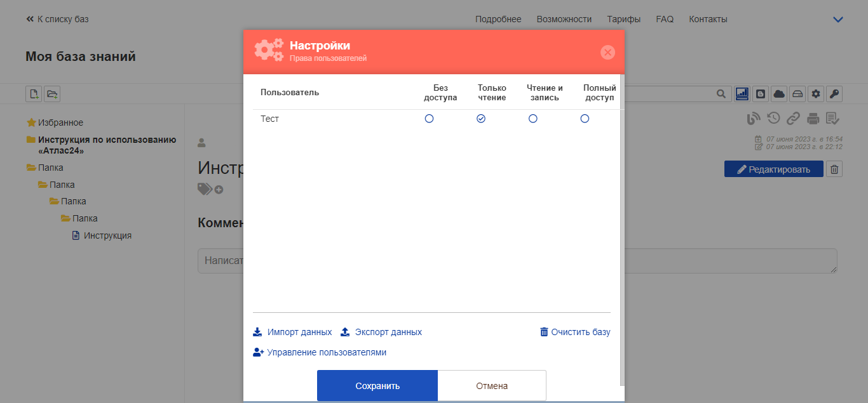Click the new document icon
This screenshot has width=868, height=403.
click(34, 94)
